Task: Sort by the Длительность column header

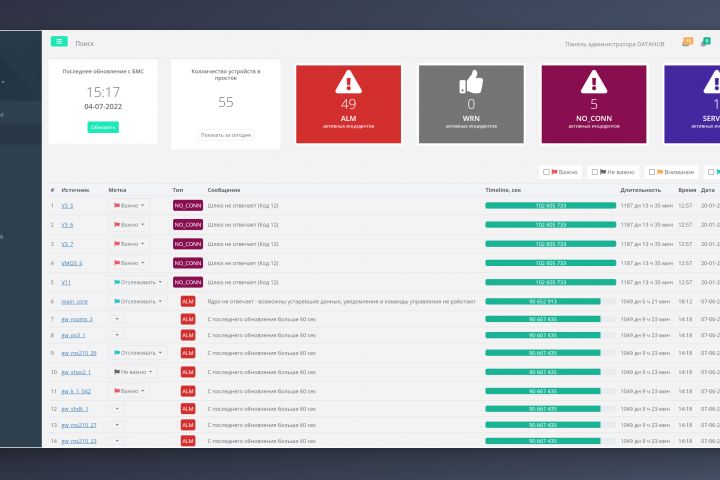Action: coord(641,190)
